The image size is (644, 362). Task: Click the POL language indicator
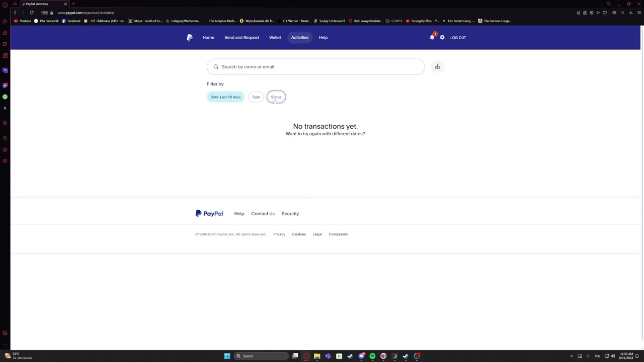tap(597, 356)
